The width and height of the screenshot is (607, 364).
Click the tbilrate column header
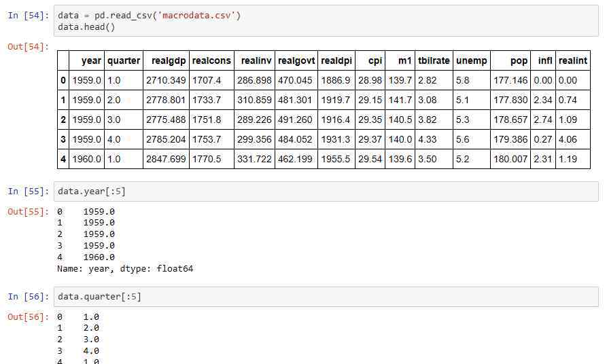pos(434,60)
